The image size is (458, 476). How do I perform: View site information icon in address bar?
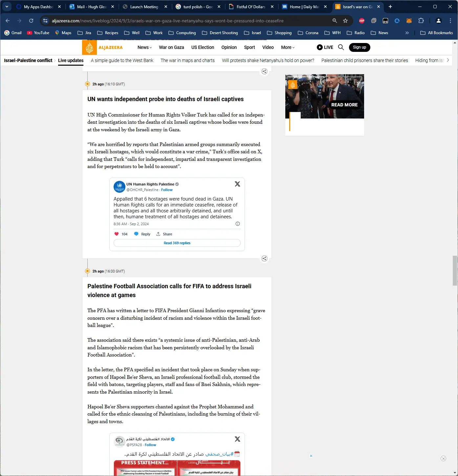click(45, 21)
